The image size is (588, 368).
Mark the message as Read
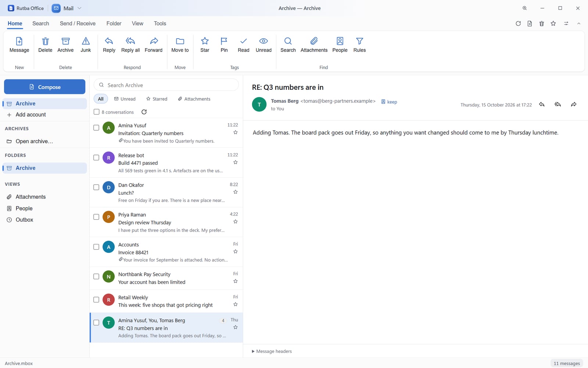(243, 45)
